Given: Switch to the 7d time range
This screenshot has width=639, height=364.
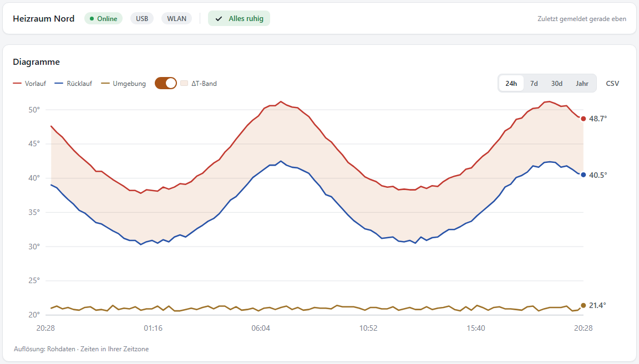Looking at the screenshot, I should point(534,84).
